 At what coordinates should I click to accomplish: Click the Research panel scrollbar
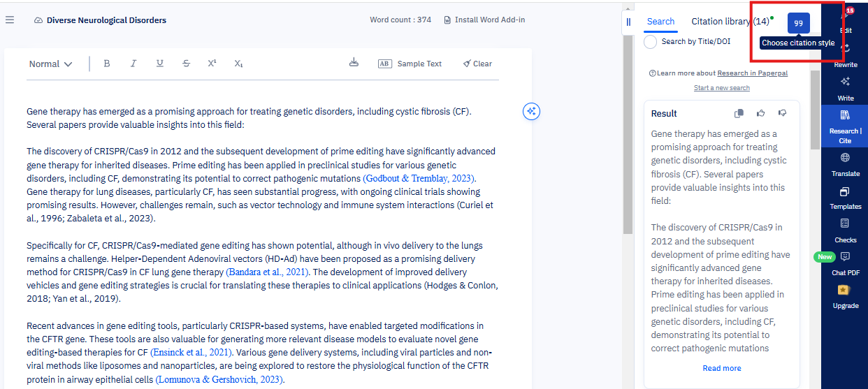tap(815, 110)
